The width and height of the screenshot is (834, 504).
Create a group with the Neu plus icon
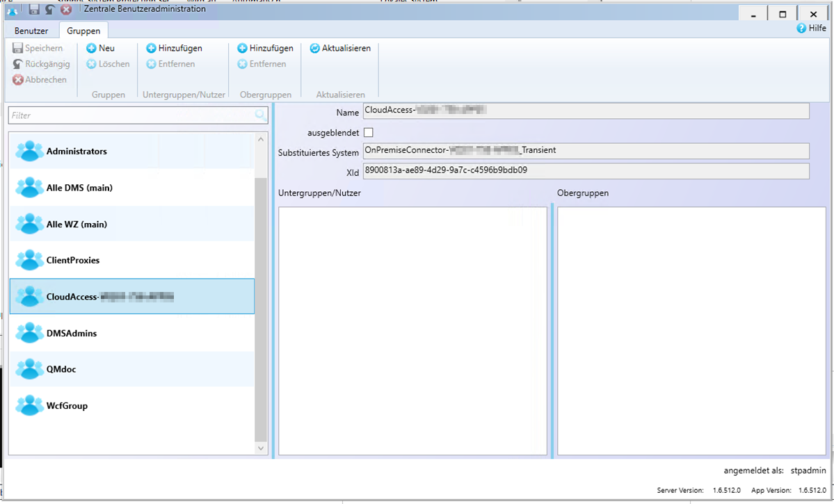(91, 48)
